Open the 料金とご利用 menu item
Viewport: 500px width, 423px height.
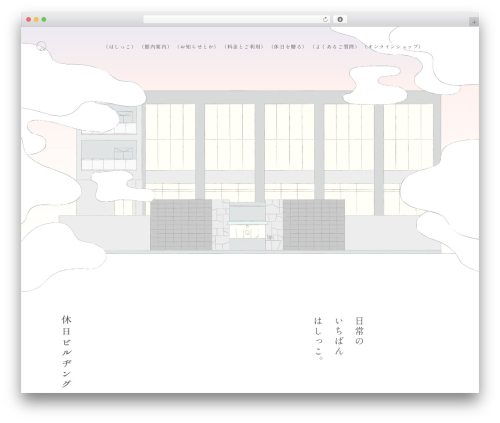point(244,47)
